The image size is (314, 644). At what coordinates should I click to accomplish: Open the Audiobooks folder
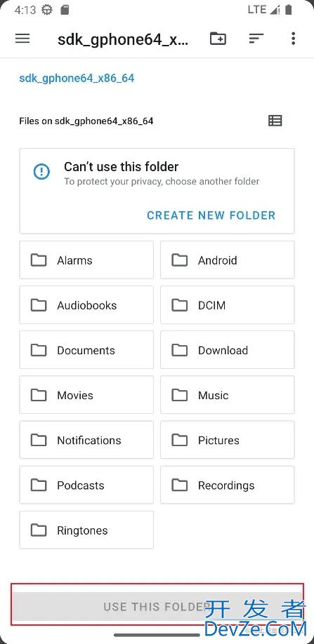[86, 305]
